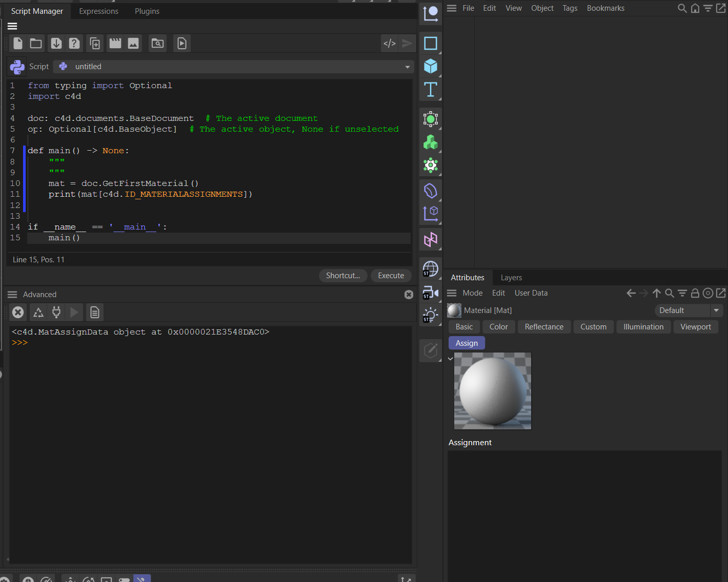Open the Object Manager File menu
This screenshot has height=582, width=728.
[468, 8]
